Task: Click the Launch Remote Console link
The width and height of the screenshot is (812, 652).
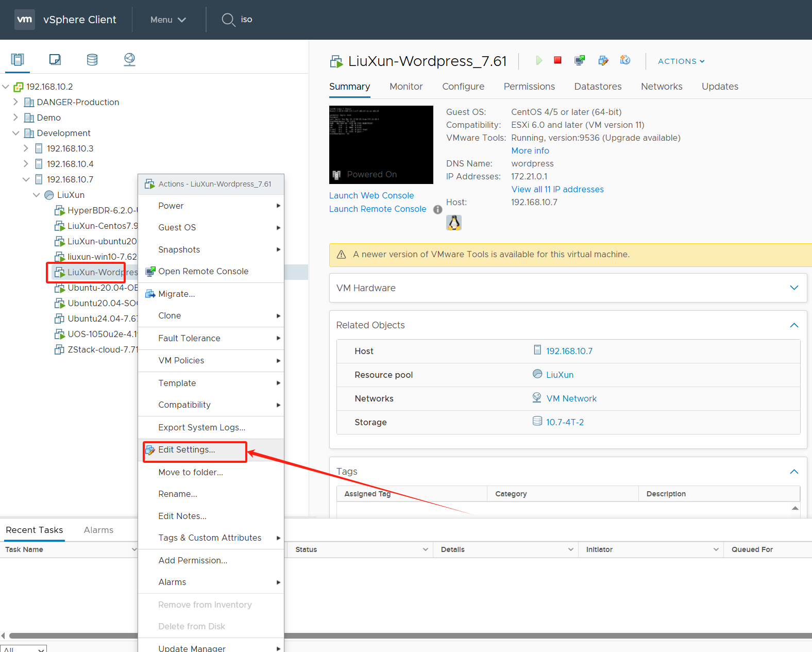Action: click(x=378, y=209)
